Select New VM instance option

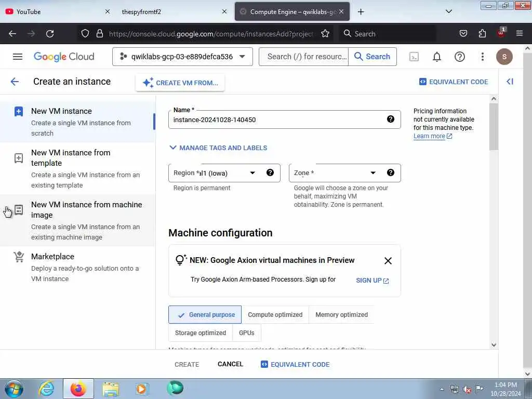(78, 122)
